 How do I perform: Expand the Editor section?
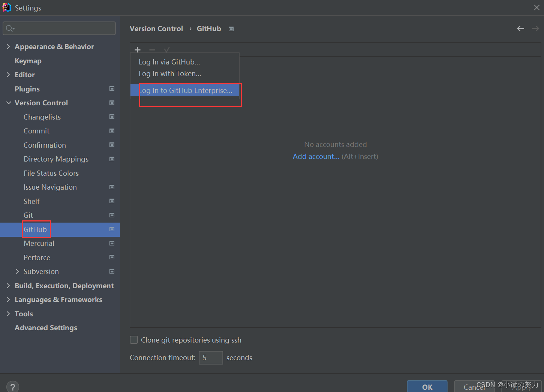[x=8, y=75]
